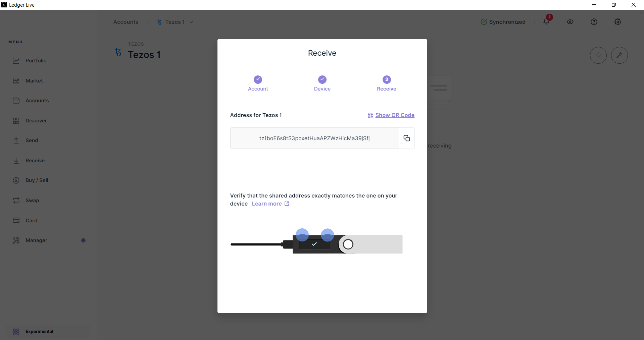Click the Ledger Live app icon in title bar
This screenshot has width=644, height=340.
coord(4,5)
